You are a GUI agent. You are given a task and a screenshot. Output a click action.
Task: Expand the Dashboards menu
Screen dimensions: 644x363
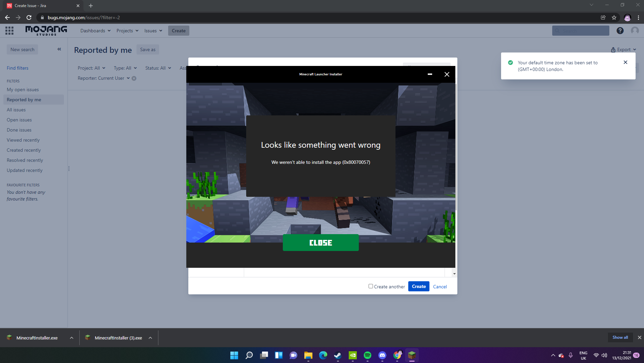tap(95, 31)
